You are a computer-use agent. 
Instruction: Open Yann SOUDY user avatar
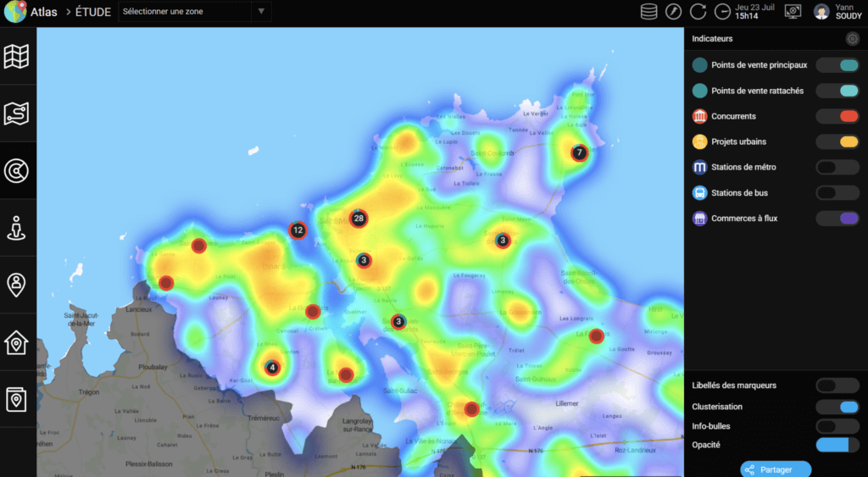[x=821, y=12]
